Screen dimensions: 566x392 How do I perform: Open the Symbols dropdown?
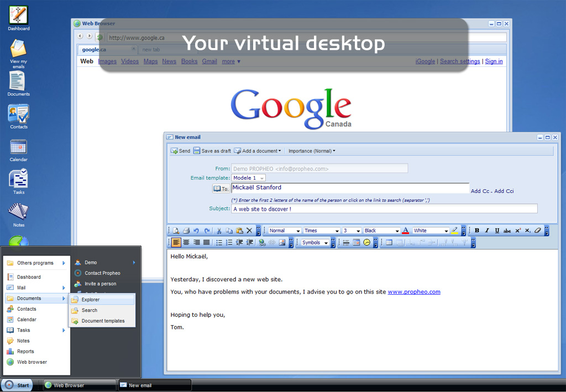[x=315, y=243]
